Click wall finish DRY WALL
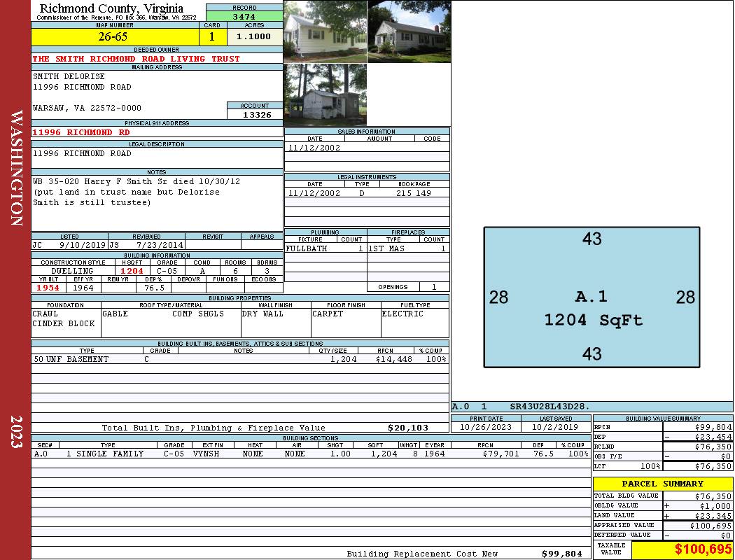This screenshot has height=560, width=735. 262,314
